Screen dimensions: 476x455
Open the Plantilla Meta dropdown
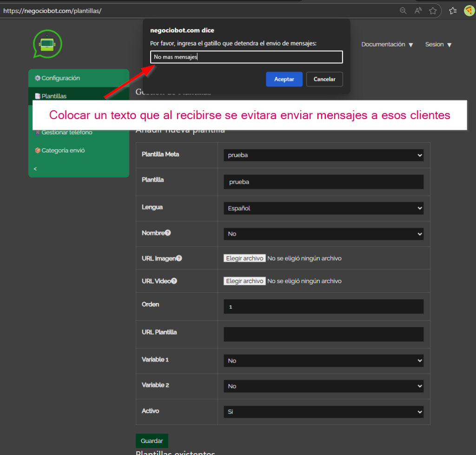[x=323, y=155]
